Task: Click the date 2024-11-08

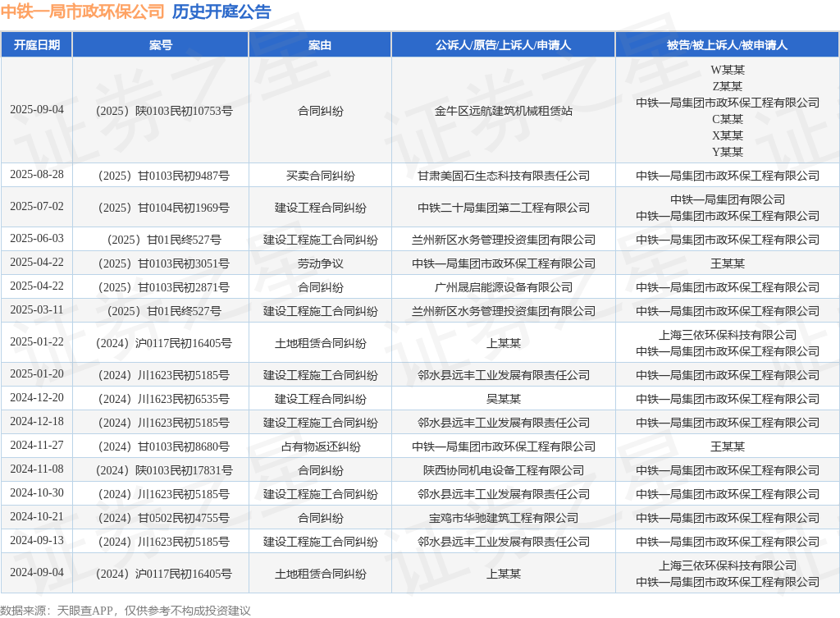Action: tap(37, 469)
